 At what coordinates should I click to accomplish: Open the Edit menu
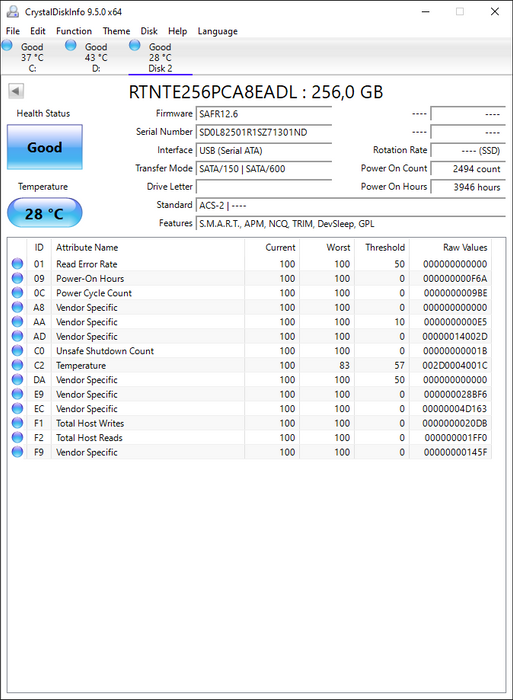tap(38, 31)
